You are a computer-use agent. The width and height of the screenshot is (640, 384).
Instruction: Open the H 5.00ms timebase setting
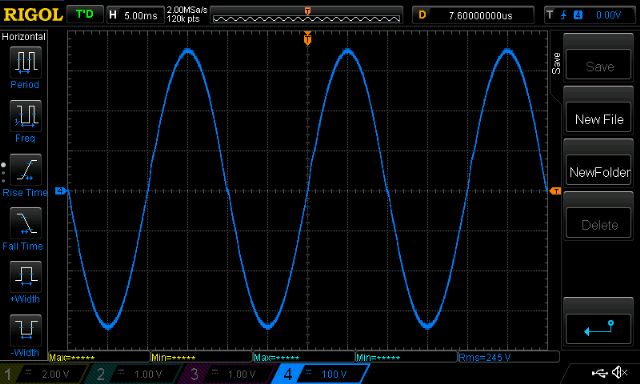tap(135, 16)
